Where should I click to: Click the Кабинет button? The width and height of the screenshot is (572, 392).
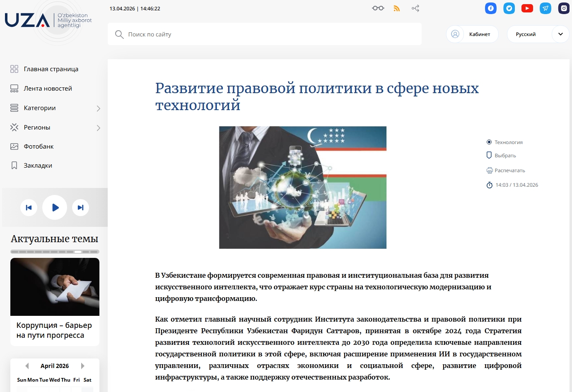point(472,34)
